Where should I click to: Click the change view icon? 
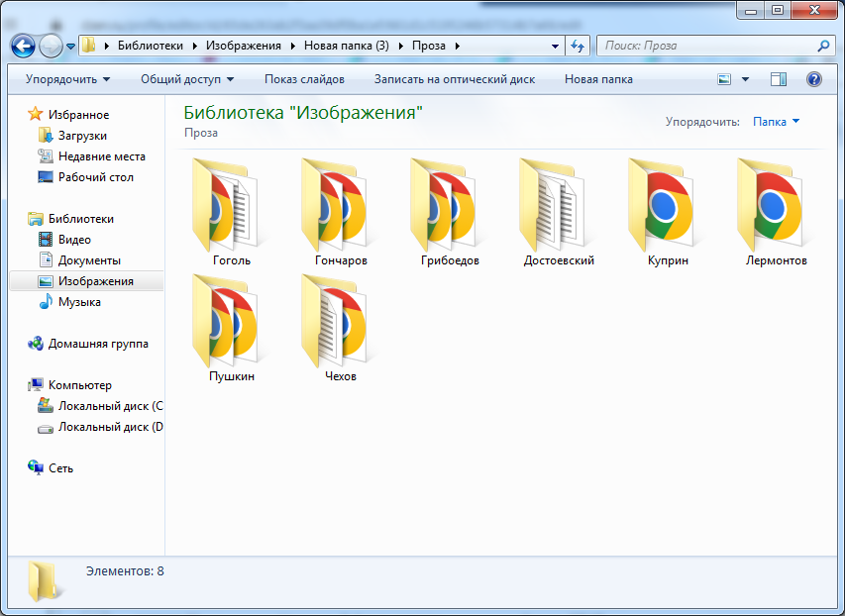tap(724, 79)
